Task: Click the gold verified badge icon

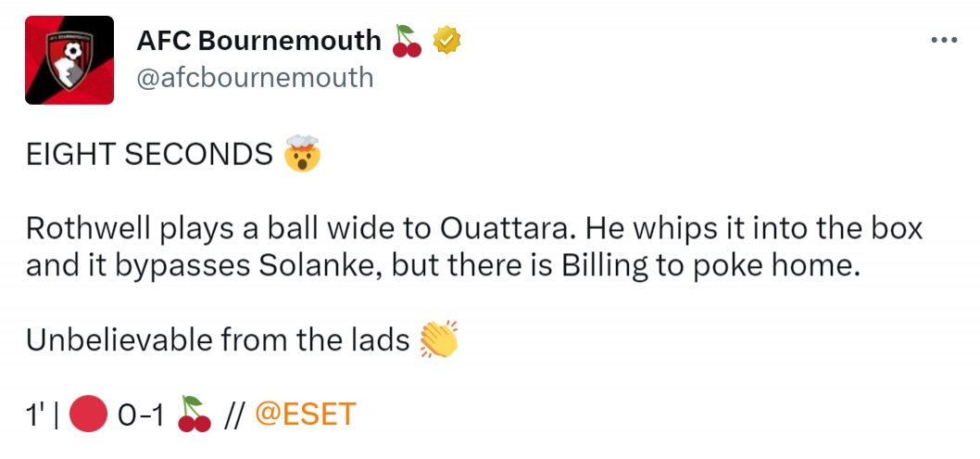Action: (x=446, y=41)
